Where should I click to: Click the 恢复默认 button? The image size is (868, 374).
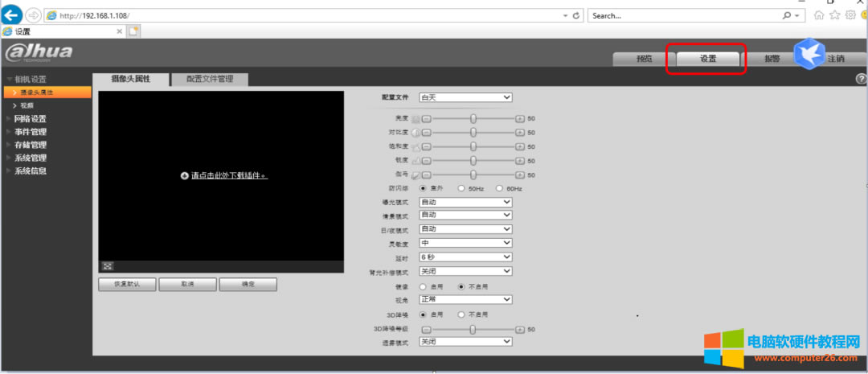[126, 285]
